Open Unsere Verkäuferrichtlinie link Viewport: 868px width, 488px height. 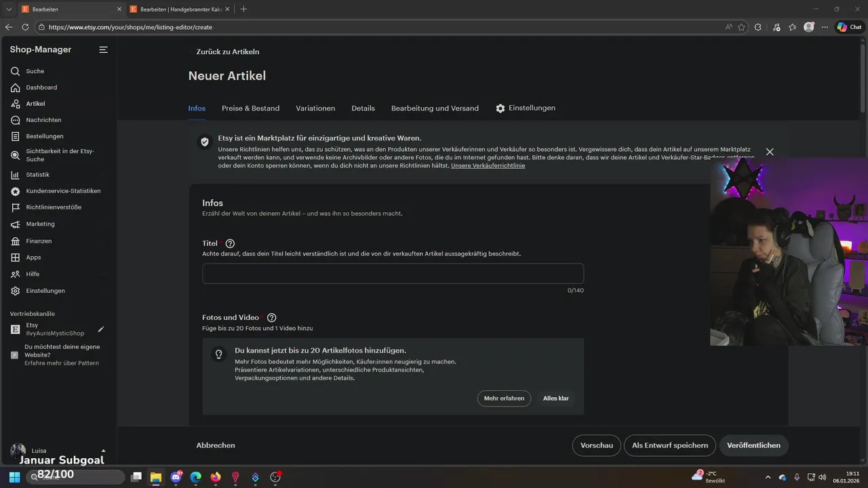tap(488, 165)
